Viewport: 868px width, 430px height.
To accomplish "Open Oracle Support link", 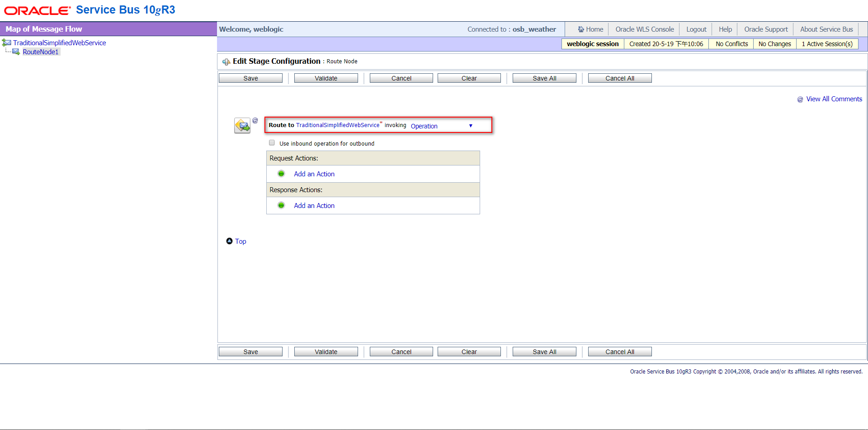I will coord(766,29).
